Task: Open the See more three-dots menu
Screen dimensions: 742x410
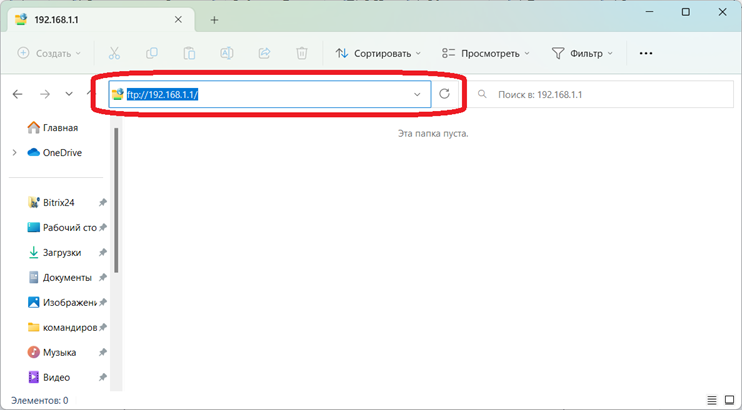Action: coord(646,53)
